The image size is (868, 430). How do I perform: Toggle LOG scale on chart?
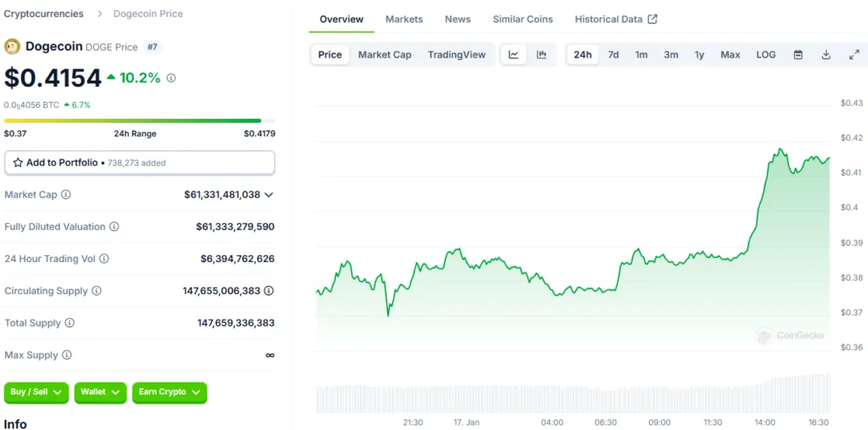pos(765,54)
